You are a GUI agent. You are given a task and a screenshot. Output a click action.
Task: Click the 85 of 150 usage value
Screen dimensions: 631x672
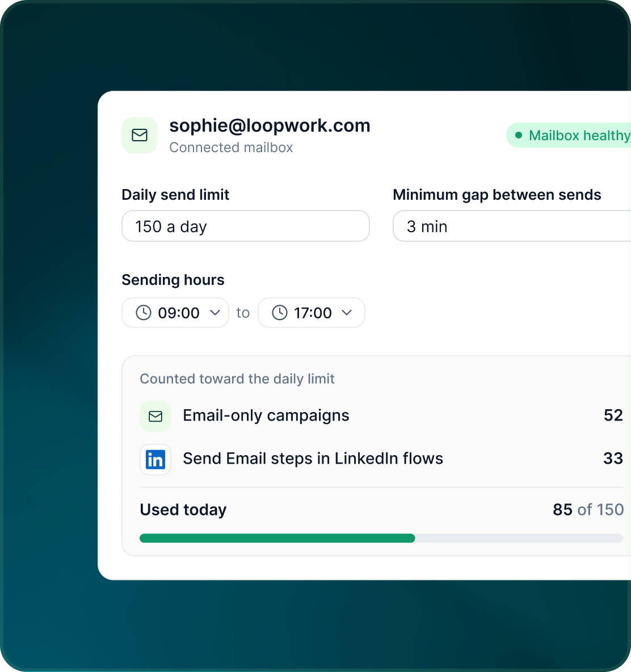tap(588, 510)
